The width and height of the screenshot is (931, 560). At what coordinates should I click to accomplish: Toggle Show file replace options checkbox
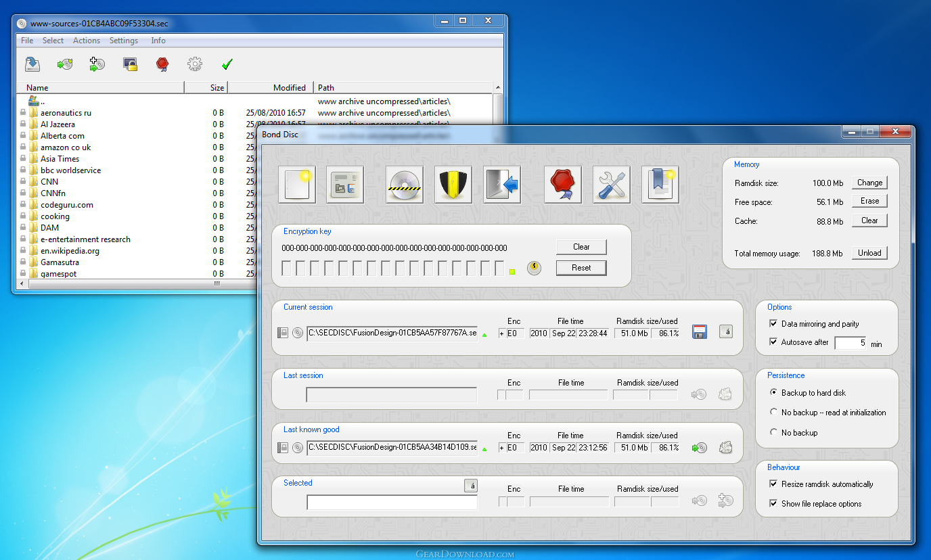coord(773,504)
